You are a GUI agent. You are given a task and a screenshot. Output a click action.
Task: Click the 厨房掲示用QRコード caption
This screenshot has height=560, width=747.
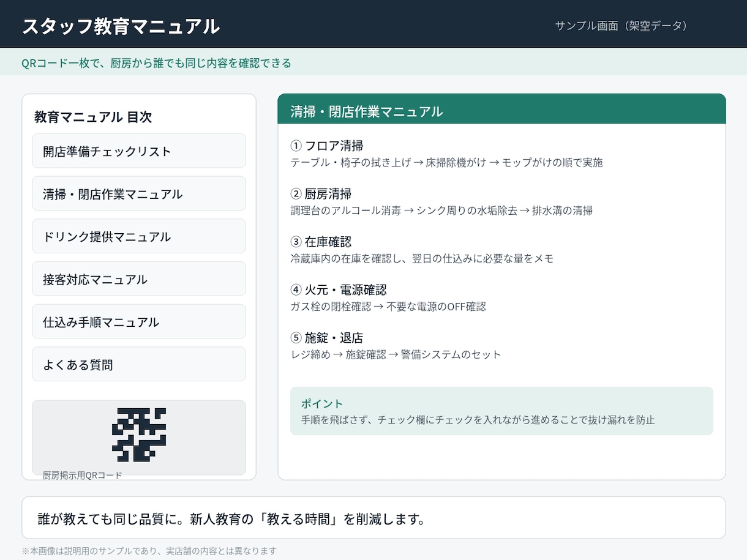tap(83, 476)
